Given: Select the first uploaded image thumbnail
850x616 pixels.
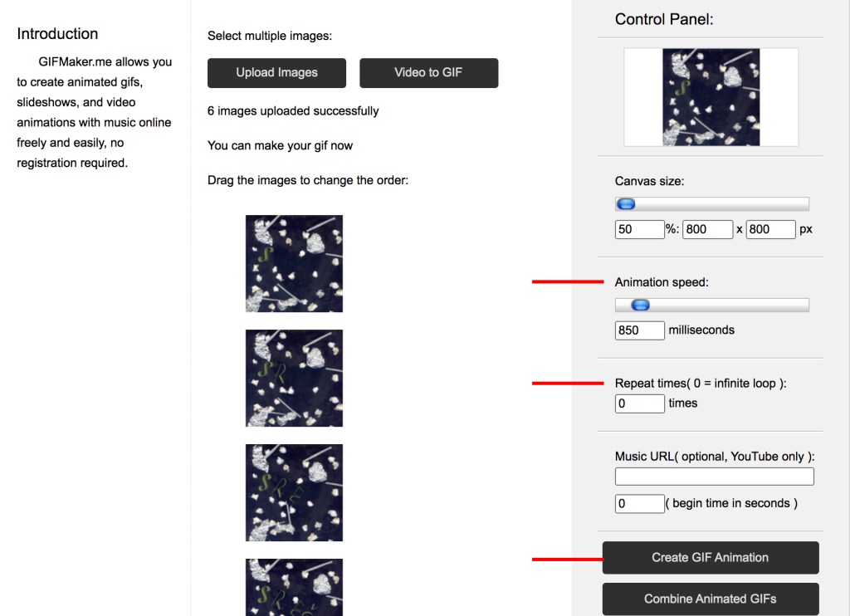Looking at the screenshot, I should tap(294, 263).
